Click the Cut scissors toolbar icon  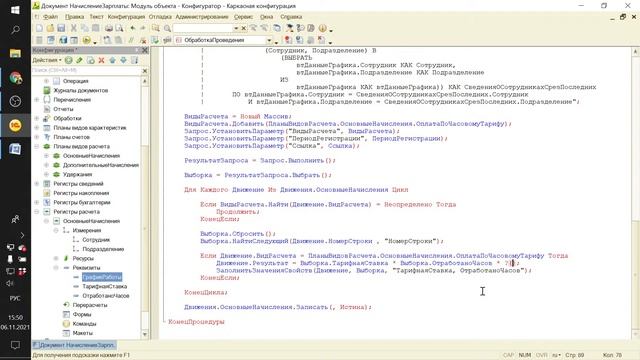pos(74,28)
